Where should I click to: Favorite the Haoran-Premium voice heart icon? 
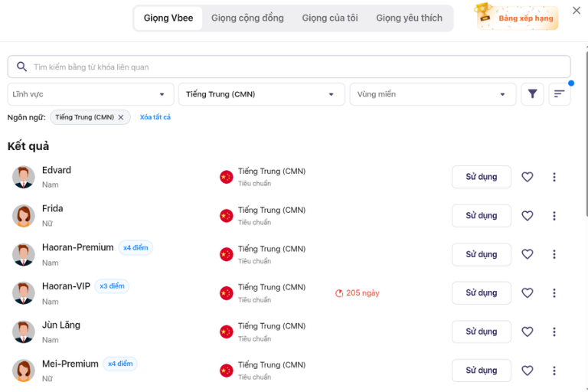coord(528,254)
